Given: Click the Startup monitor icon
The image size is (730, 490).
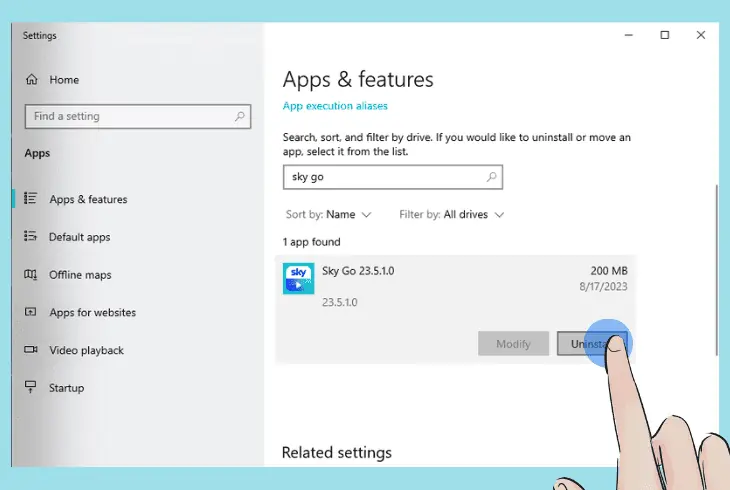Looking at the screenshot, I should (x=30, y=387).
